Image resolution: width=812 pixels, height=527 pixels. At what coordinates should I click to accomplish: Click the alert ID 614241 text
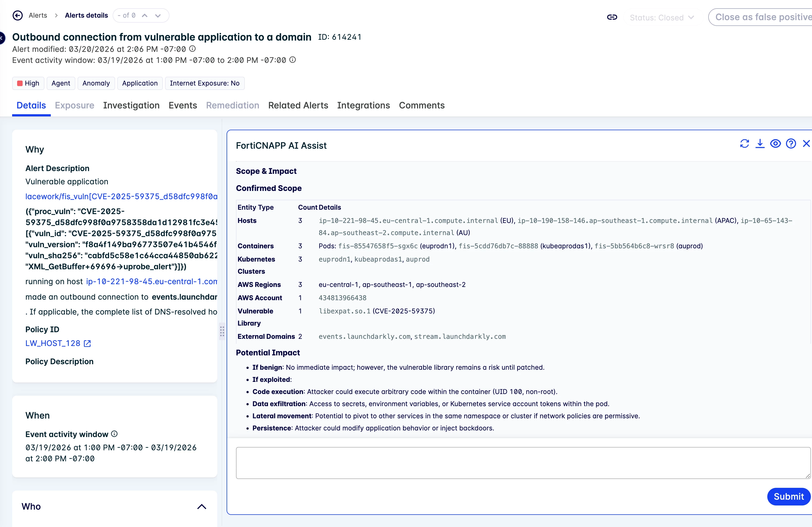[340, 37]
